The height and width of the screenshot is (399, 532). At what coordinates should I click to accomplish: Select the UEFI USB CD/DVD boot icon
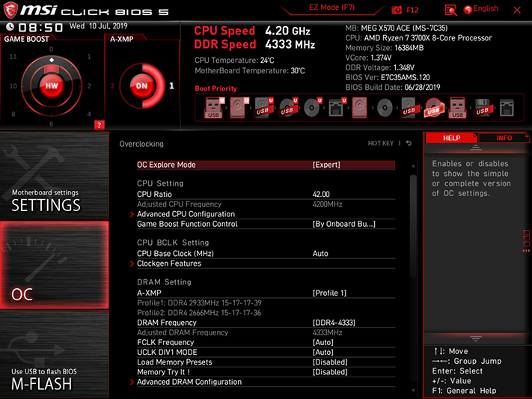(x=288, y=108)
